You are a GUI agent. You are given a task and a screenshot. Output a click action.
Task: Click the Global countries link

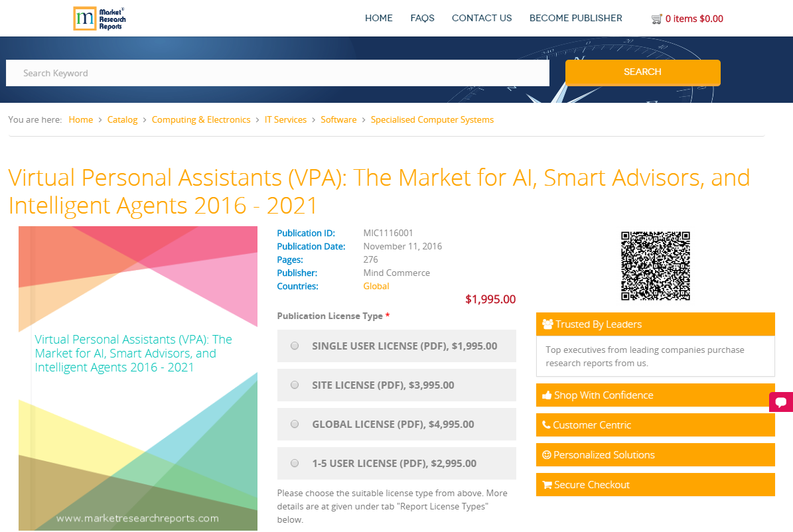click(x=376, y=286)
